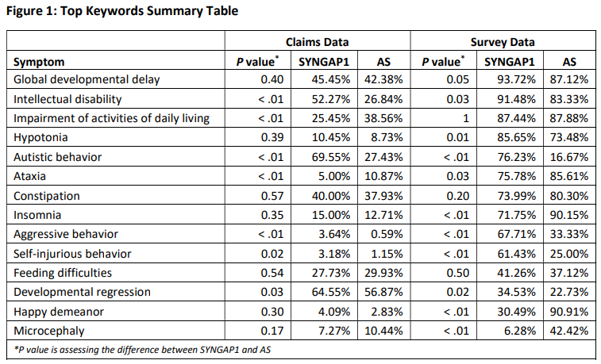The height and width of the screenshot is (364, 601).
Task: Select the Aggressive behavior row label
Action: pos(66,234)
